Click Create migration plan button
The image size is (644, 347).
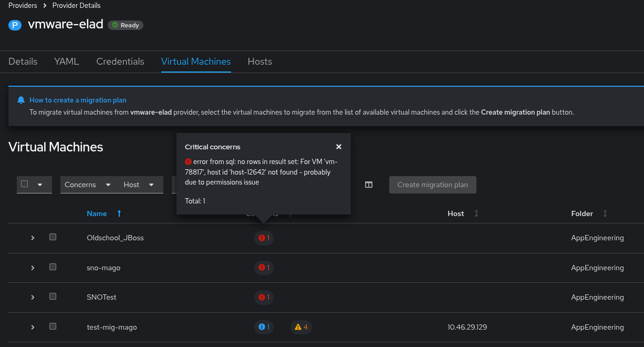(x=432, y=185)
